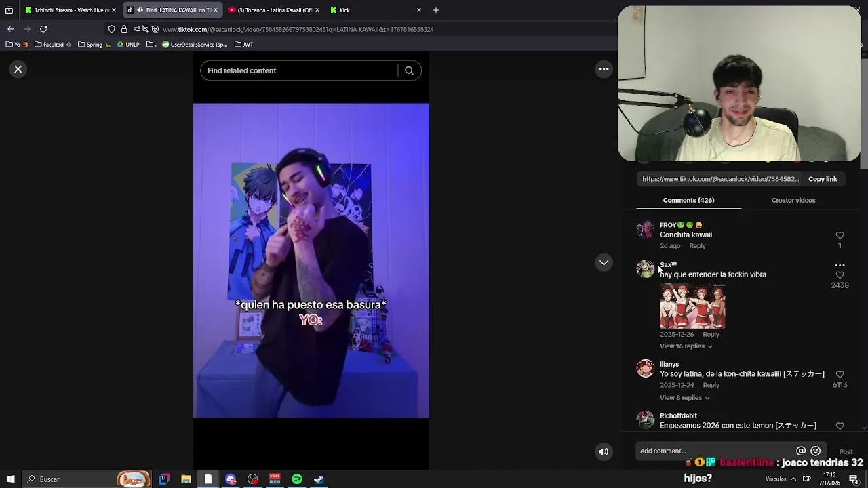Reply to the Sax comment dated 2025-12-26
This screenshot has width=868, height=488.
tap(711, 334)
